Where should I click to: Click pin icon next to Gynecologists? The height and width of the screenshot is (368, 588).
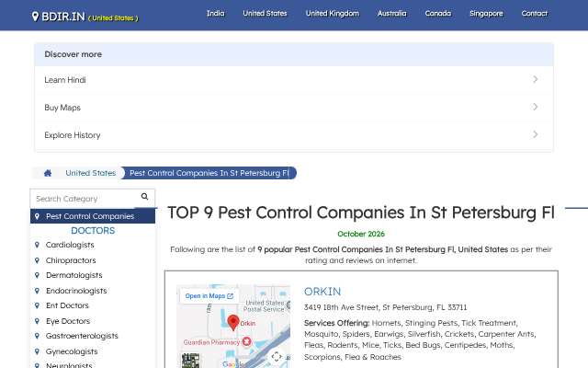(x=37, y=351)
